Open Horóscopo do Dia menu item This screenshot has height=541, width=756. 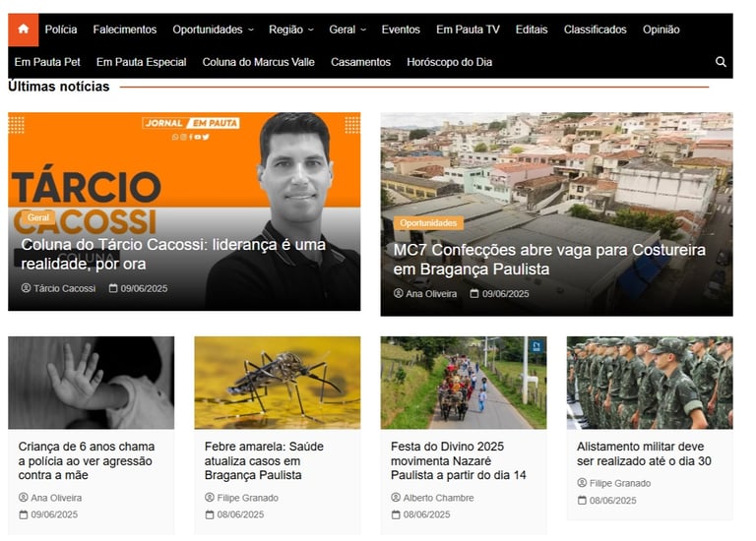pos(449,62)
